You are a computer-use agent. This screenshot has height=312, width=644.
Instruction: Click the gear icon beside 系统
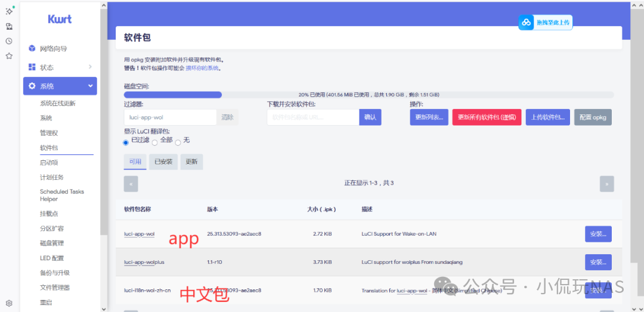(x=32, y=86)
